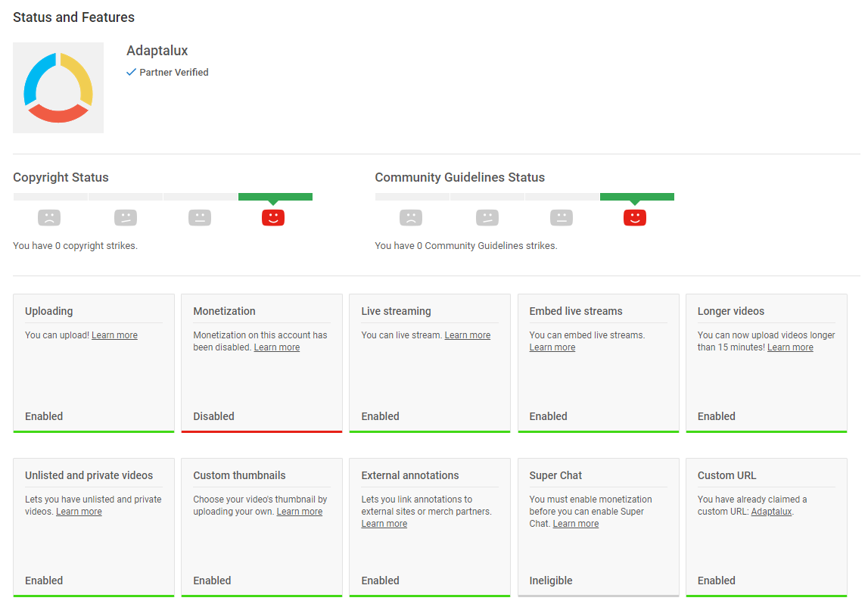Click the sad face icon under Copyright Status
Viewport: 868px width, 607px height.
click(49, 218)
